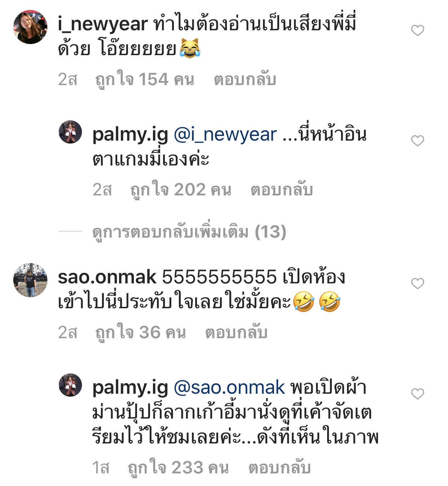This screenshot has width=448, height=486.
Task: Like palmy.ig's reply to sao.onmak
Action: tap(417, 394)
